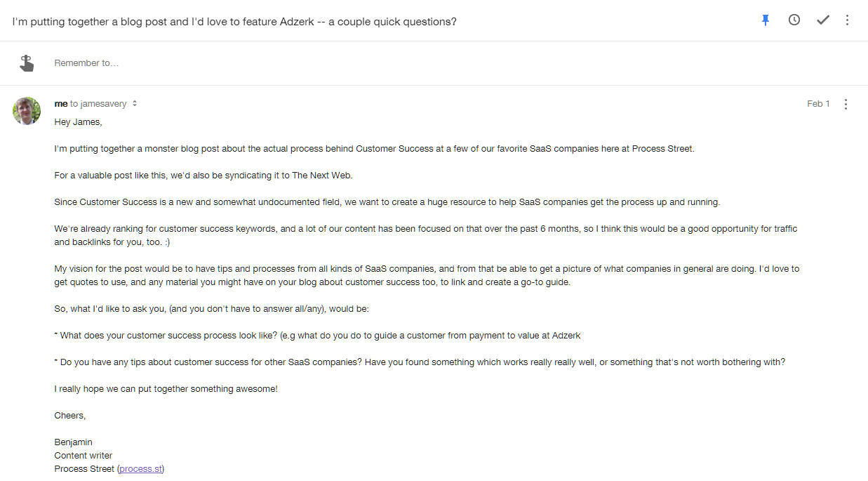
Task: Pin this email conversation
Action: tap(766, 20)
